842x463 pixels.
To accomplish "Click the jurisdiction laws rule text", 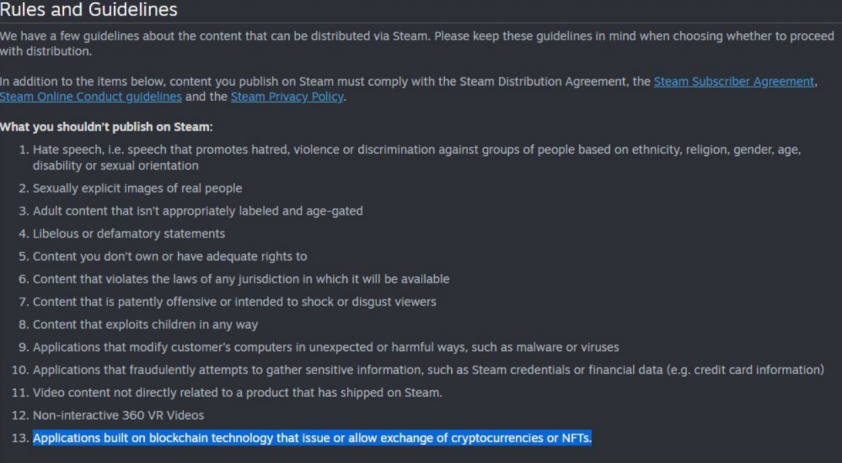I will tap(241, 279).
